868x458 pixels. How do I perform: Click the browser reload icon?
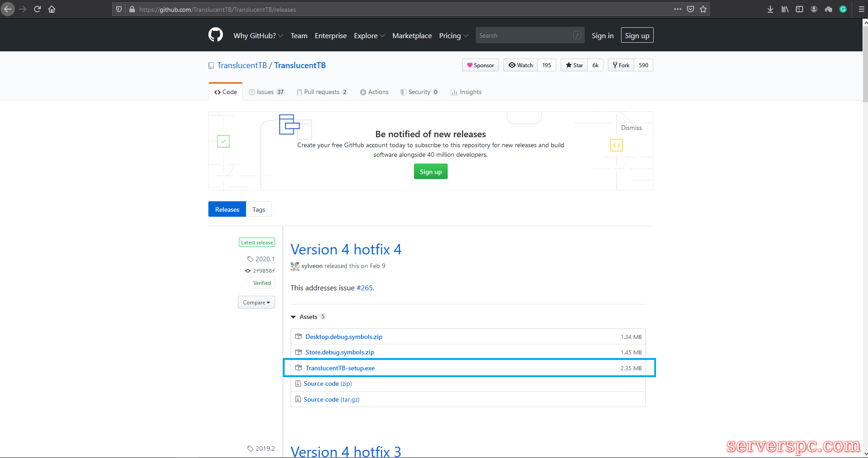click(37, 9)
